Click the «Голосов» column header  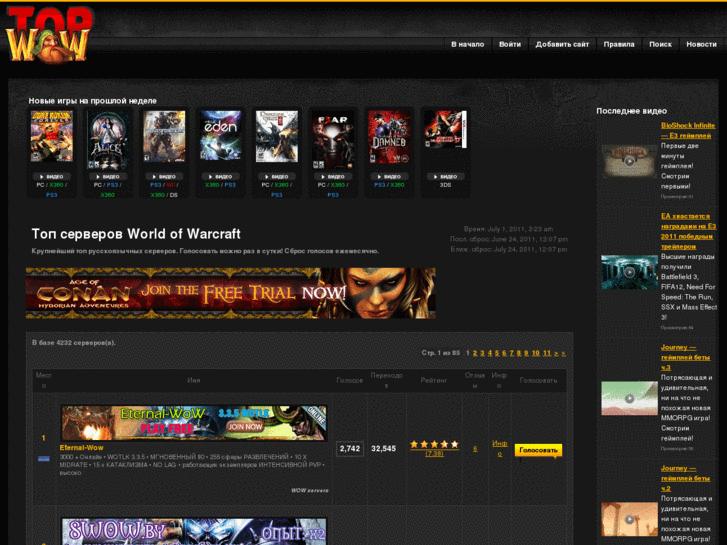click(349, 380)
